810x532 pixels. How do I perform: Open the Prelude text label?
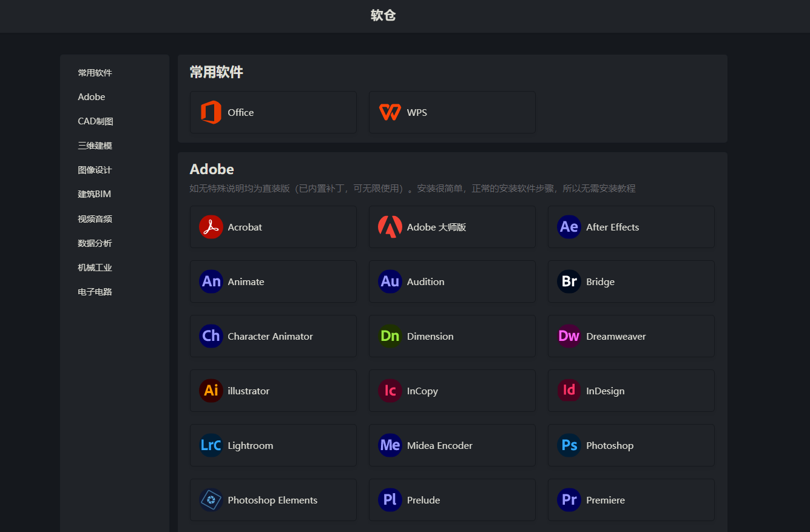(x=424, y=500)
